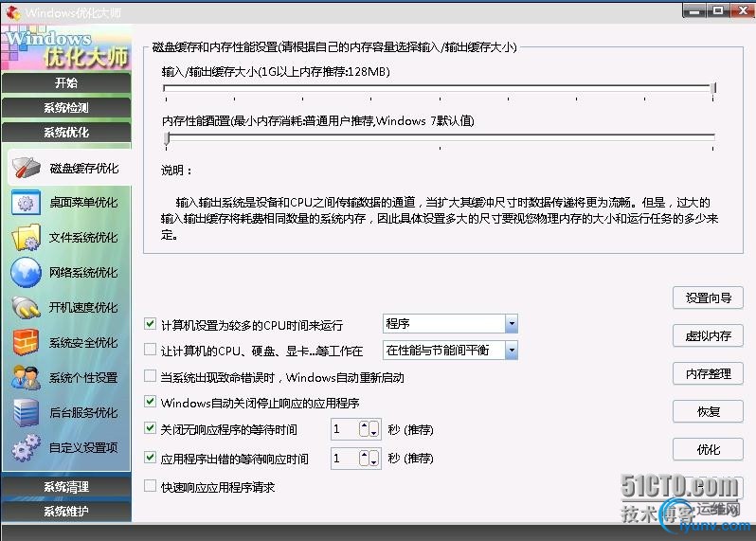This screenshot has width=756, height=541.
Task: Select the 系统安全优化 firewall icon
Action: [26, 342]
